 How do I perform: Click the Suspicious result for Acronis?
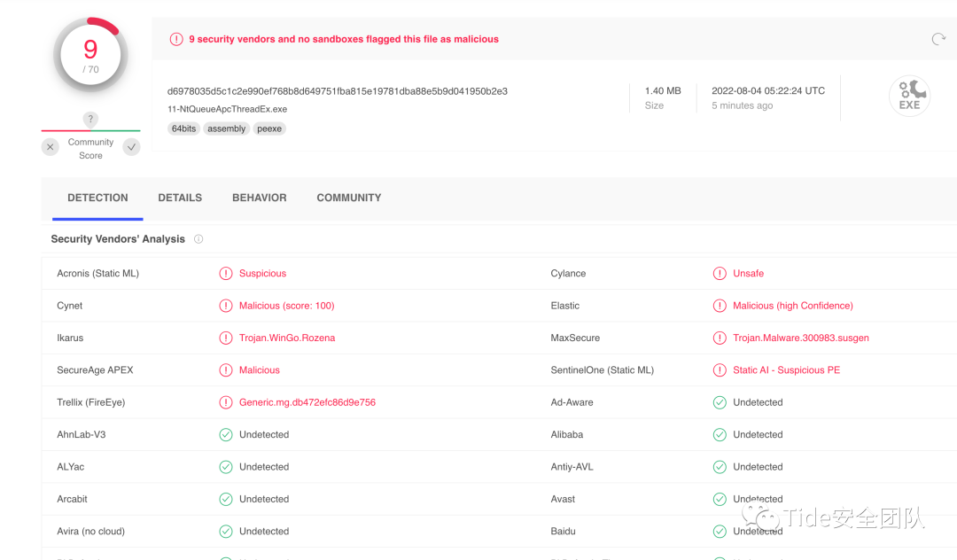point(262,273)
